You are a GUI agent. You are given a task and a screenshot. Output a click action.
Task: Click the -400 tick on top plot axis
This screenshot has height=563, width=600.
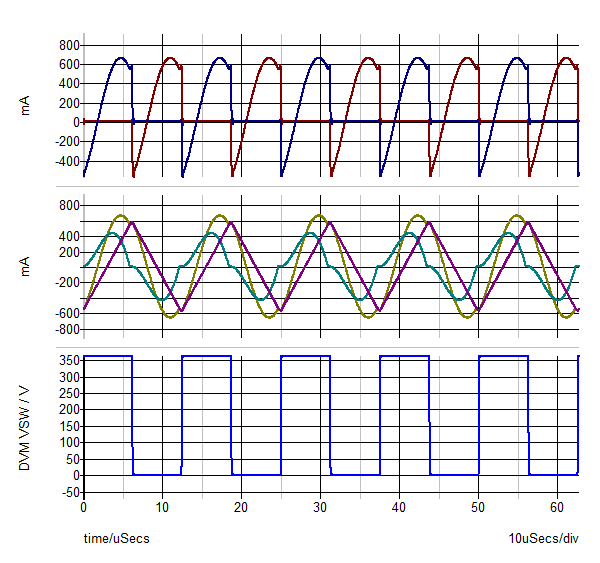pyautogui.click(x=66, y=160)
